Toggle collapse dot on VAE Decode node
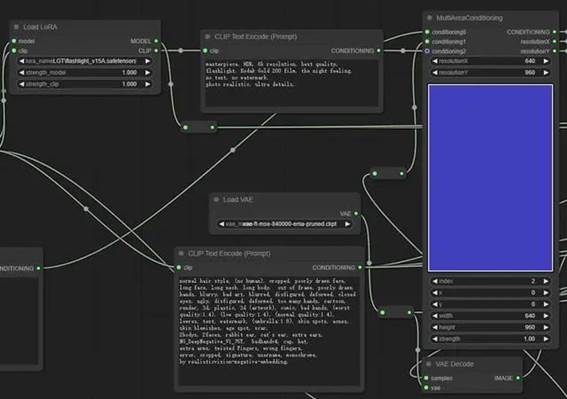The image size is (567, 399). (429, 364)
